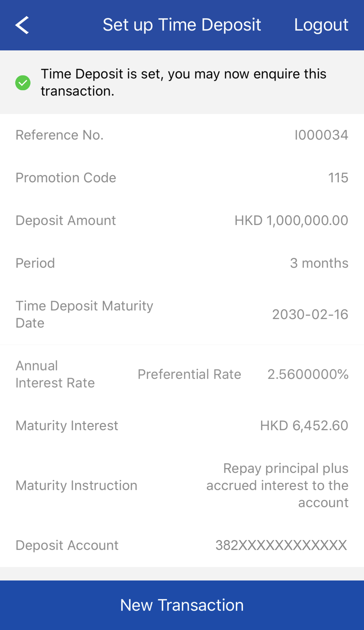Click the green success checkmark icon
Viewport: 364px width, 630px height.
click(23, 83)
